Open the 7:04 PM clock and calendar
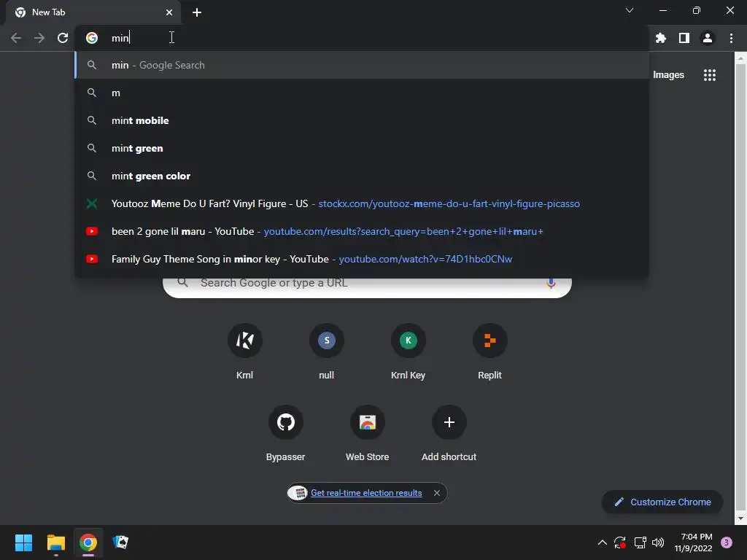The height and width of the screenshot is (560, 747). pyautogui.click(x=693, y=542)
